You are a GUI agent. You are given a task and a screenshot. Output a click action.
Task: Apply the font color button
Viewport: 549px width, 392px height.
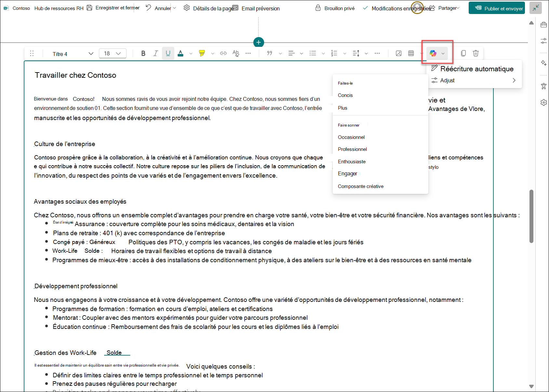tap(181, 53)
